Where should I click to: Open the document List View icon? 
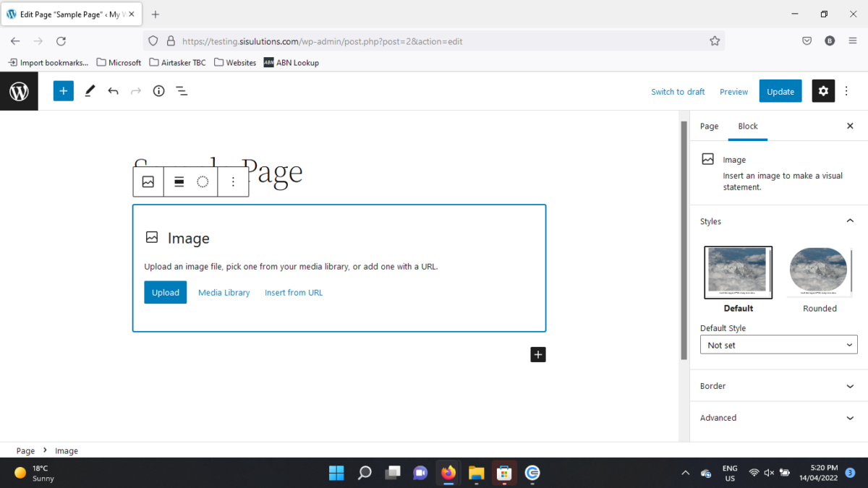pyautogui.click(x=182, y=90)
